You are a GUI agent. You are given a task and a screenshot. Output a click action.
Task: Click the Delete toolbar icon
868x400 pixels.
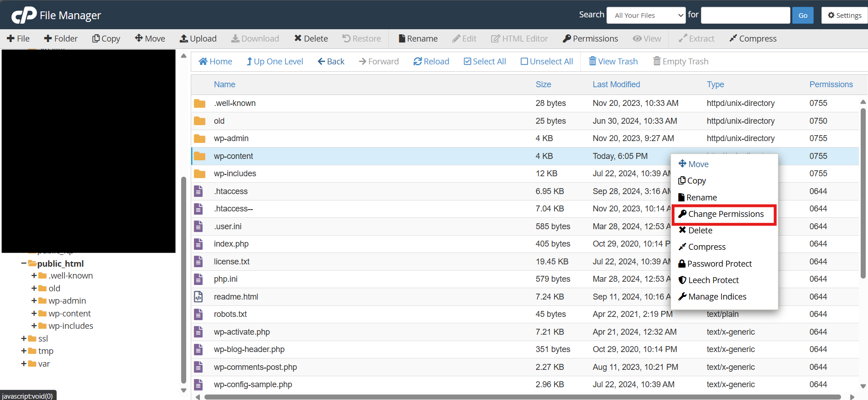point(298,39)
